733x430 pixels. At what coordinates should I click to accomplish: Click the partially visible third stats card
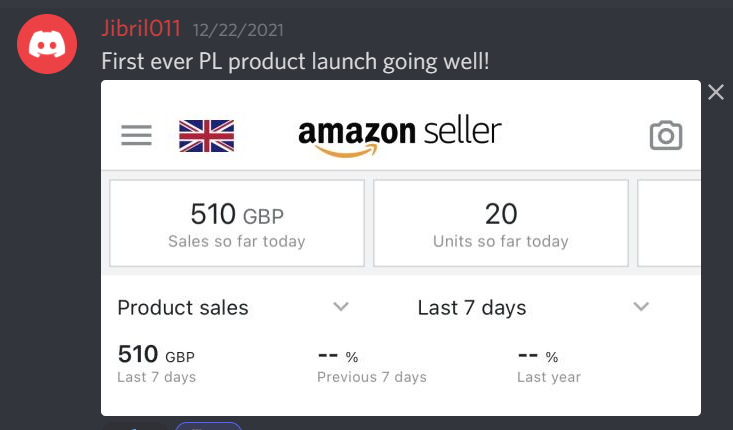coord(669,223)
